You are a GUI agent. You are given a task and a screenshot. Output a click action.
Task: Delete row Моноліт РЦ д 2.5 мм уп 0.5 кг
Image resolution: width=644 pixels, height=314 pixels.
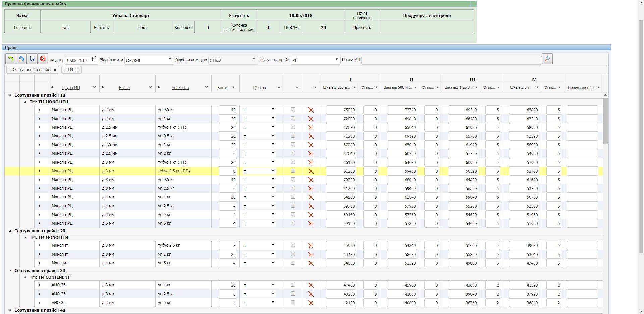(311, 136)
